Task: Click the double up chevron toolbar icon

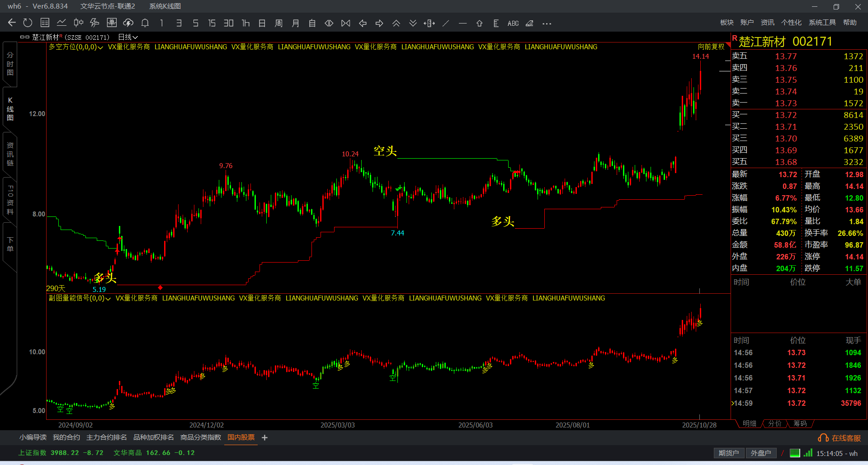Action: tap(396, 23)
